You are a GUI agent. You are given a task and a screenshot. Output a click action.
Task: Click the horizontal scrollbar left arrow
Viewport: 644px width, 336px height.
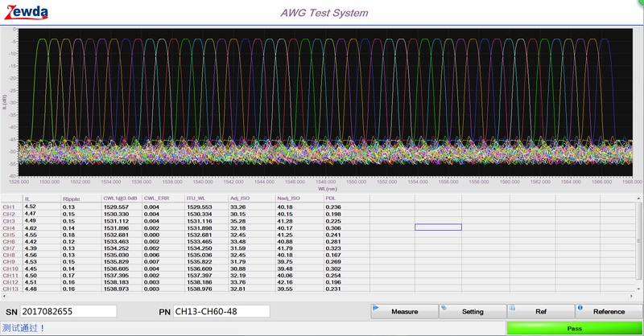tap(4, 296)
